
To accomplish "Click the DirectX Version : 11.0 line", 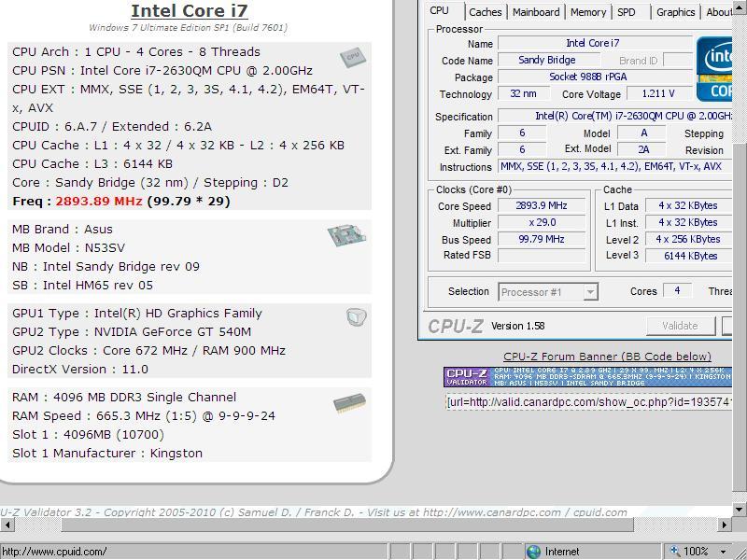I will [x=80, y=369].
